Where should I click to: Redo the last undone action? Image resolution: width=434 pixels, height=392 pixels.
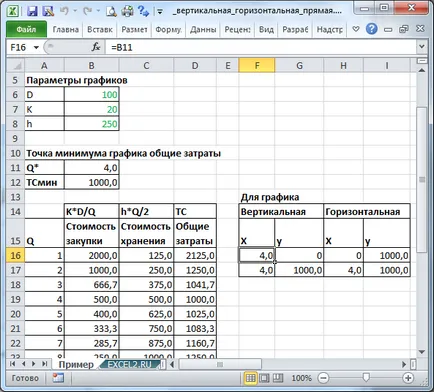tap(88, 11)
